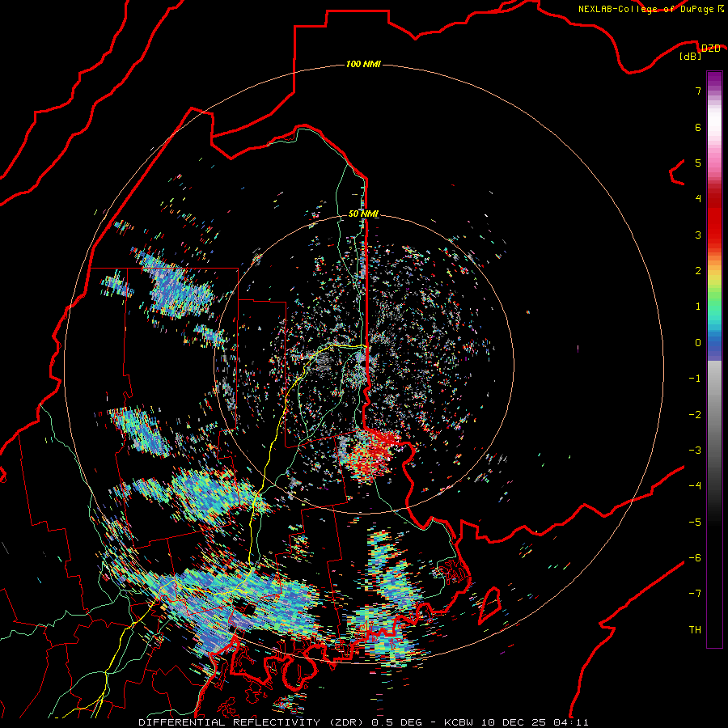Screen dimensions: 728x728
Task: Click the -3 dB scale value
Action: 695,451
